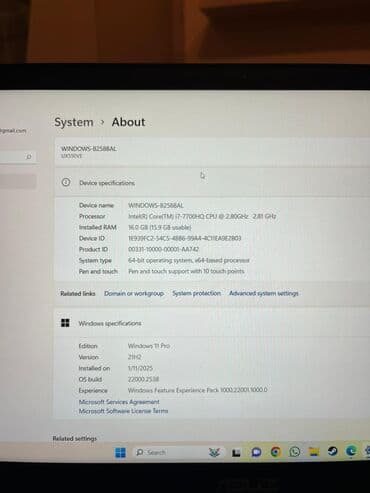Click the Related settings heading
This screenshot has width=370, height=493.
(75, 438)
